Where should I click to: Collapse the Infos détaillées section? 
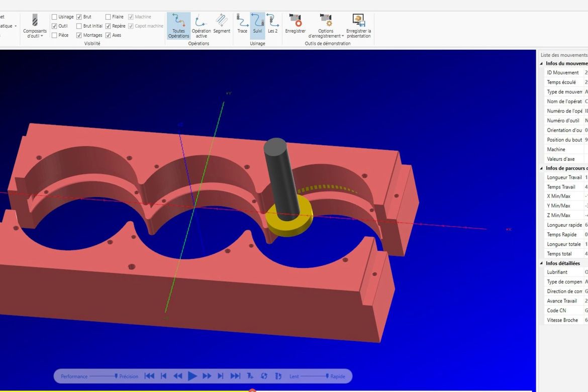click(x=542, y=263)
